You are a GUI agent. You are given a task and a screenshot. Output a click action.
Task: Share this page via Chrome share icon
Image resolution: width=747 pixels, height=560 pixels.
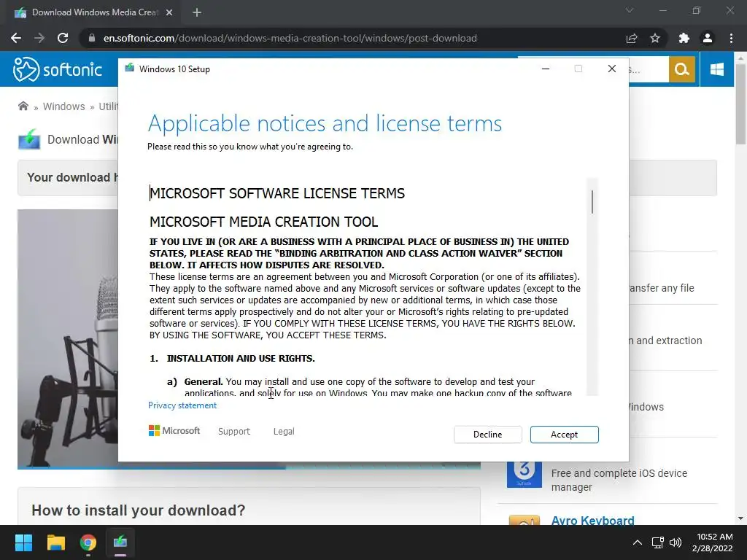point(632,38)
